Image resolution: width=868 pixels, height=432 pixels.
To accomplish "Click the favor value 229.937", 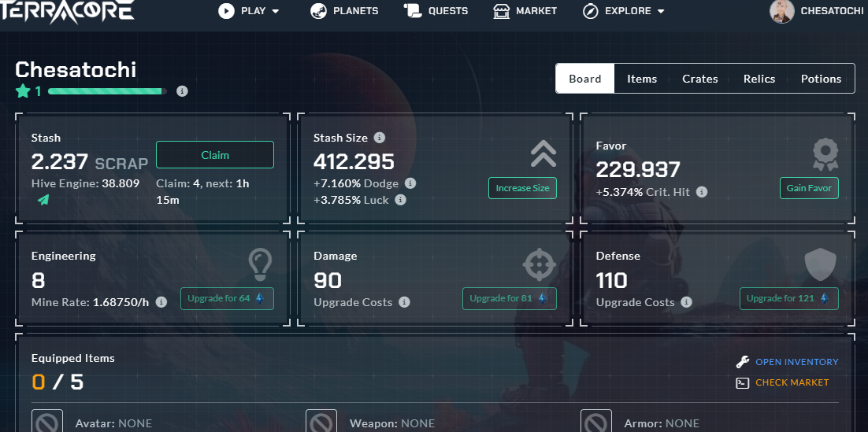I will click(638, 170).
